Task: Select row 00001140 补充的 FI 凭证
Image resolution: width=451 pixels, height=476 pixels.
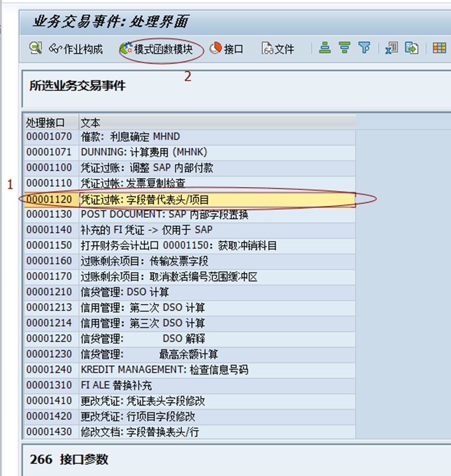Action: point(190,230)
